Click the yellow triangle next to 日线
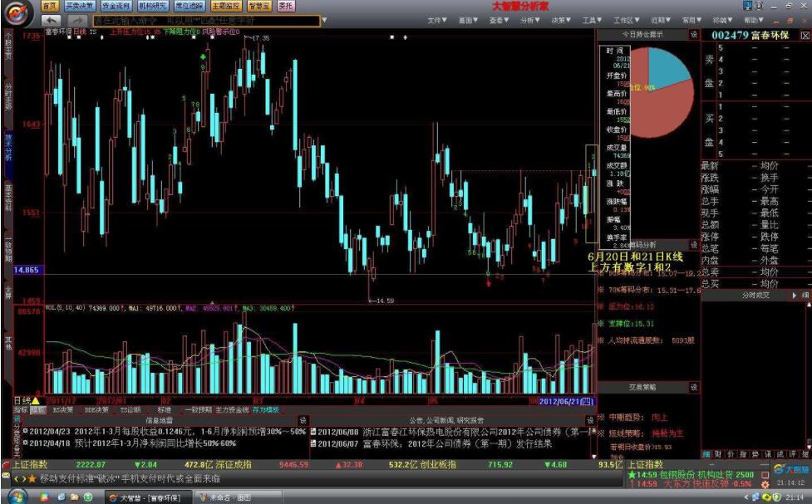 tap(36, 401)
